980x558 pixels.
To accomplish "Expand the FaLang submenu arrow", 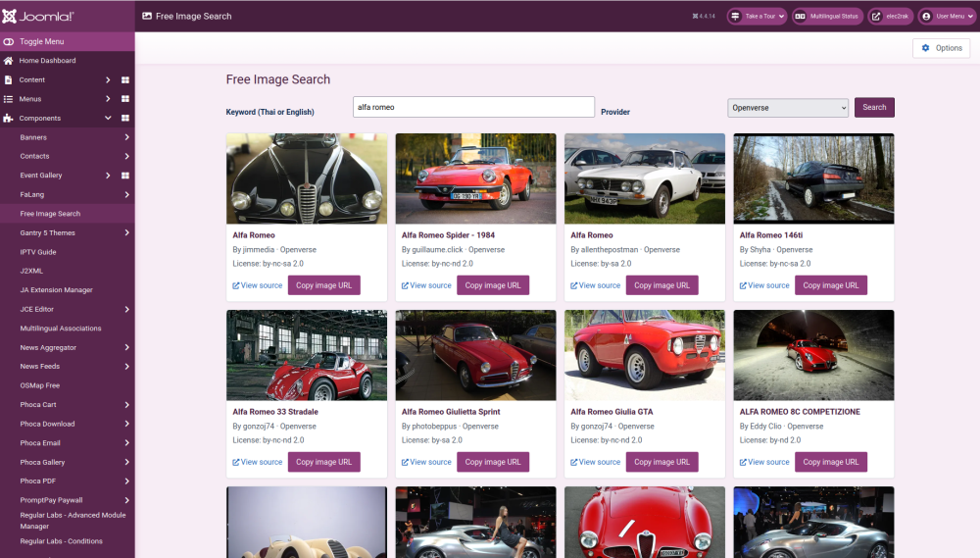I will pos(126,194).
